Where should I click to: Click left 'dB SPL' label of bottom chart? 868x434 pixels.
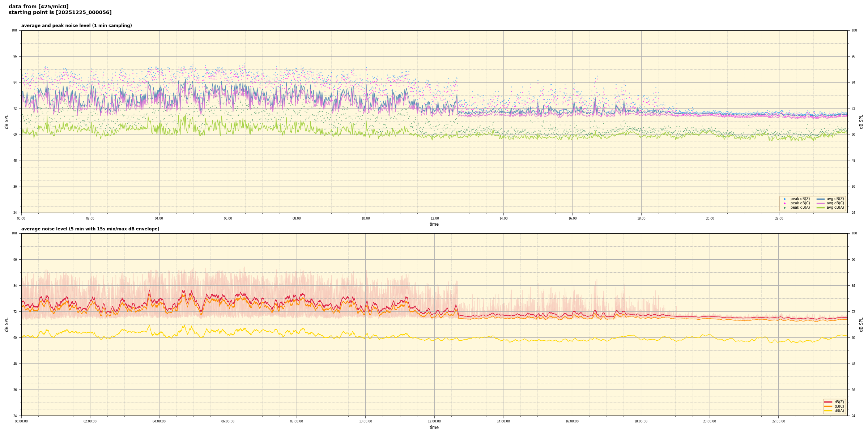click(x=7, y=324)
